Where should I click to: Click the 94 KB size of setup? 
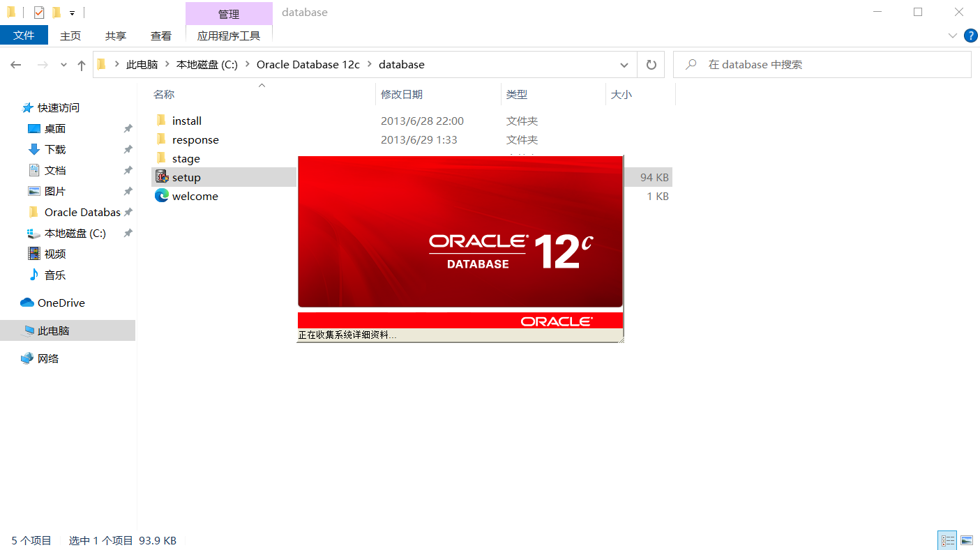tap(654, 178)
